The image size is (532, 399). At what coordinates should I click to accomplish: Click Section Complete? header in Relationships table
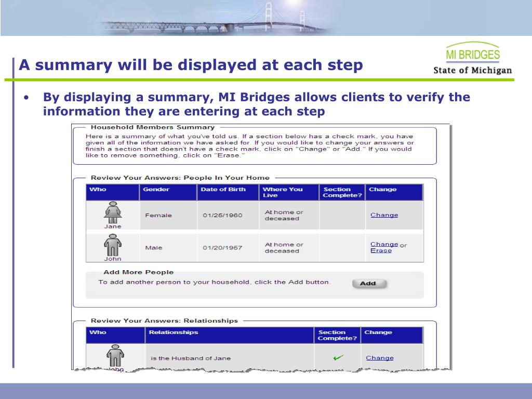coord(337,335)
